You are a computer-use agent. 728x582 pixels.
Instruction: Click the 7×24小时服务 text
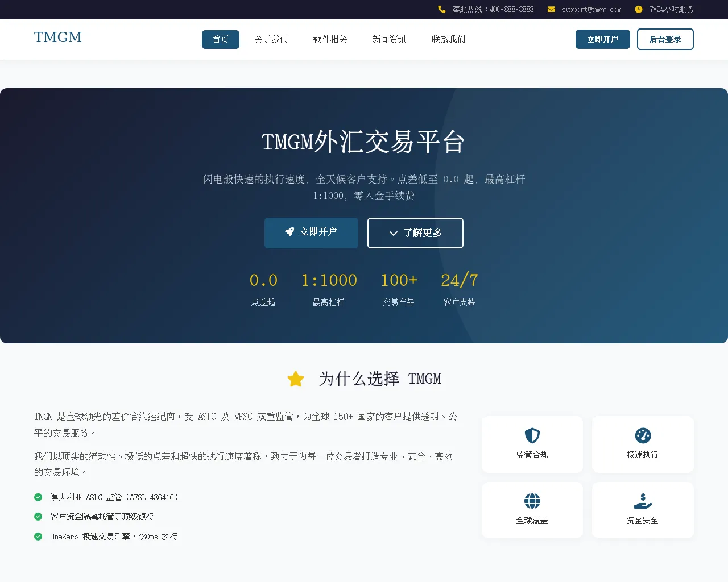tap(672, 9)
